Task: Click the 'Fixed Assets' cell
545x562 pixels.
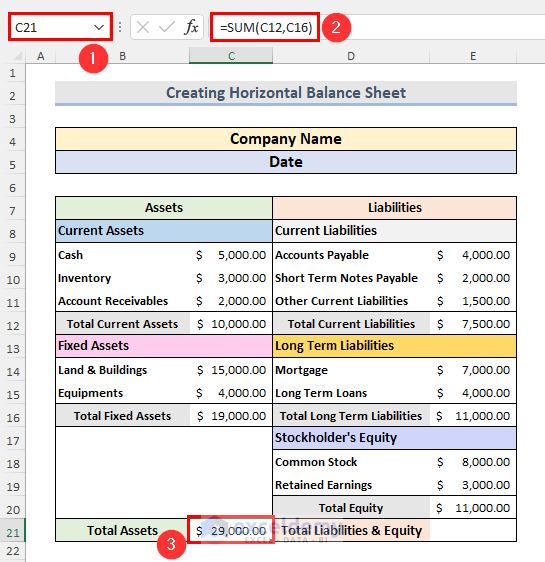Action: (164, 346)
